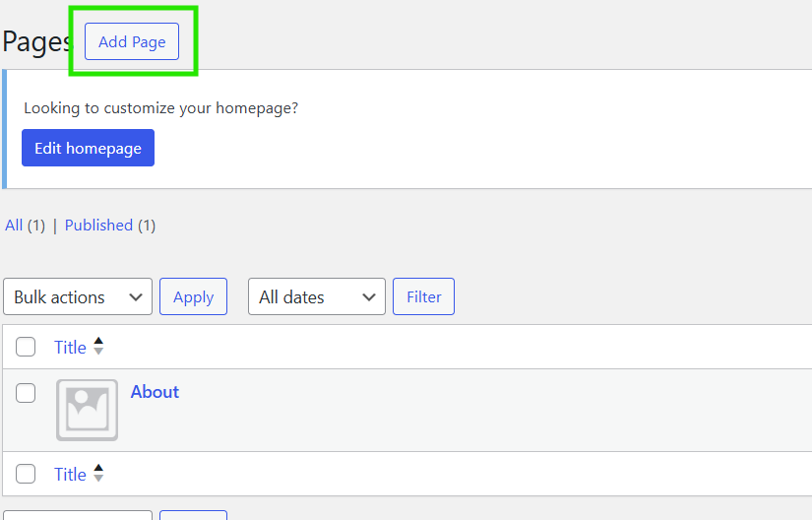Viewport: 812px width, 520px height.
Task: Sort by the top Title column link
Action: pyautogui.click(x=71, y=347)
